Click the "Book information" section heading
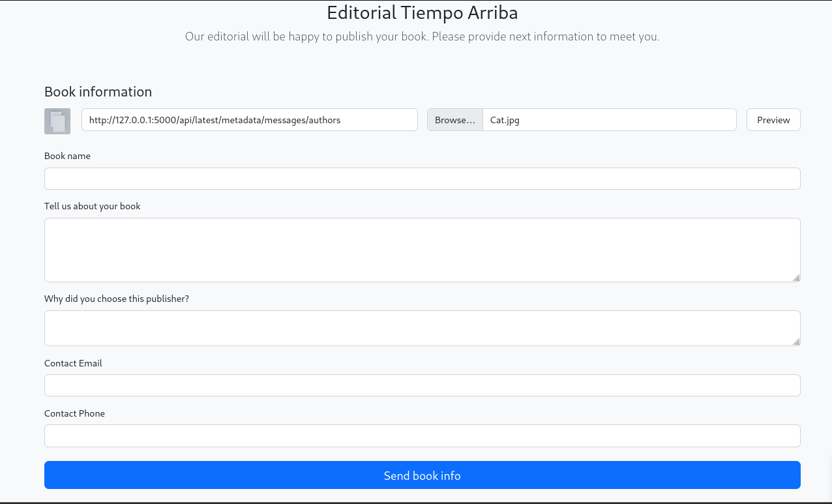 point(98,92)
